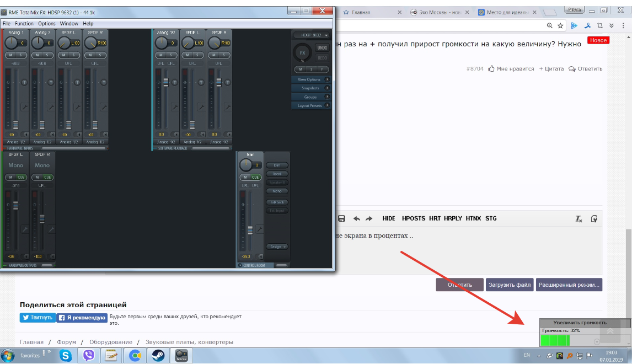Screen dimensions: 632x364
Task: Click the Твитнуть share button
Action: [x=38, y=318]
